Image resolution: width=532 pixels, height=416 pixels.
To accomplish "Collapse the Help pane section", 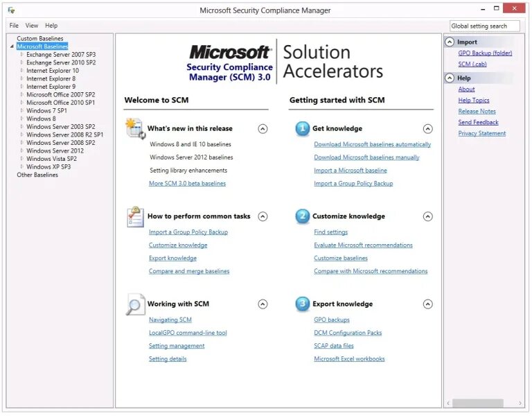I will [x=450, y=78].
